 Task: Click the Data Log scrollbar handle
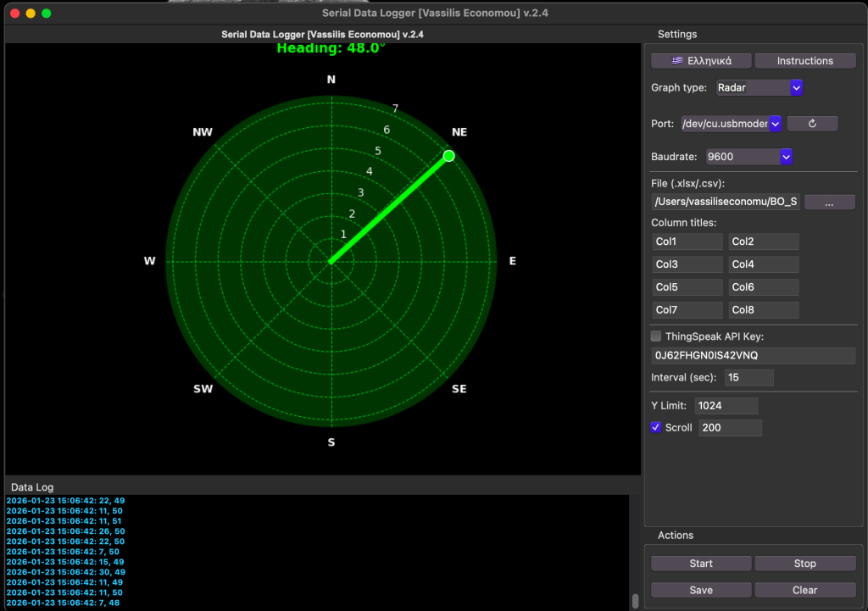(x=635, y=601)
